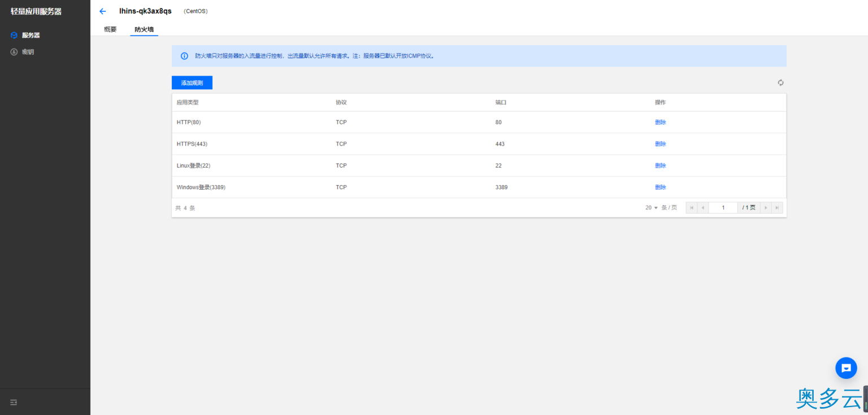Click the Linux登录(22) application type cell
868x415 pixels.
(193, 165)
